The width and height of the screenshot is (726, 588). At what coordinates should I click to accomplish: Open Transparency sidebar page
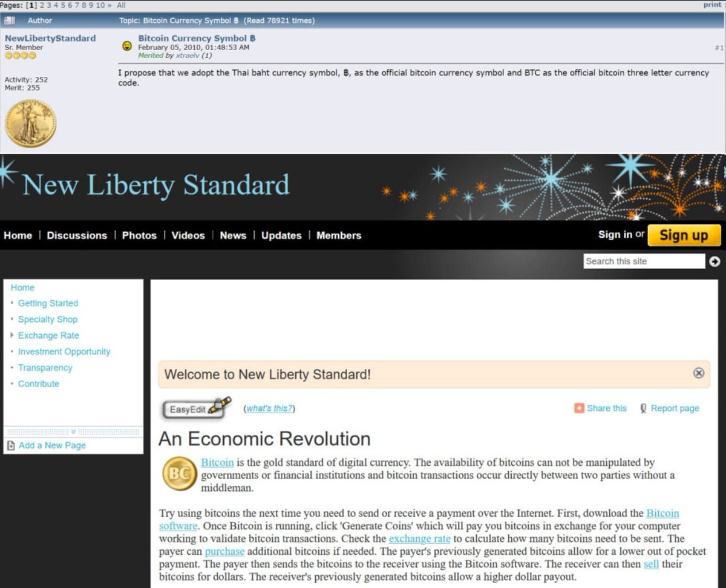(45, 368)
